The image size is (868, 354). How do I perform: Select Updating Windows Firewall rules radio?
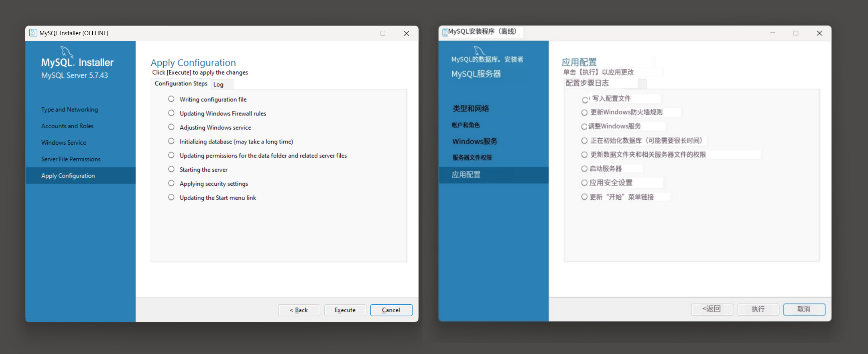pos(171,113)
